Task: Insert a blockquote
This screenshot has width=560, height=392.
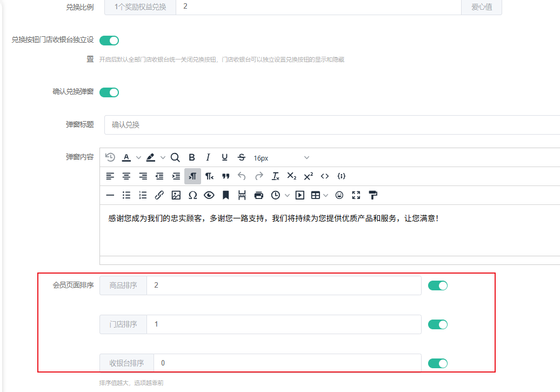Action: pyautogui.click(x=226, y=176)
